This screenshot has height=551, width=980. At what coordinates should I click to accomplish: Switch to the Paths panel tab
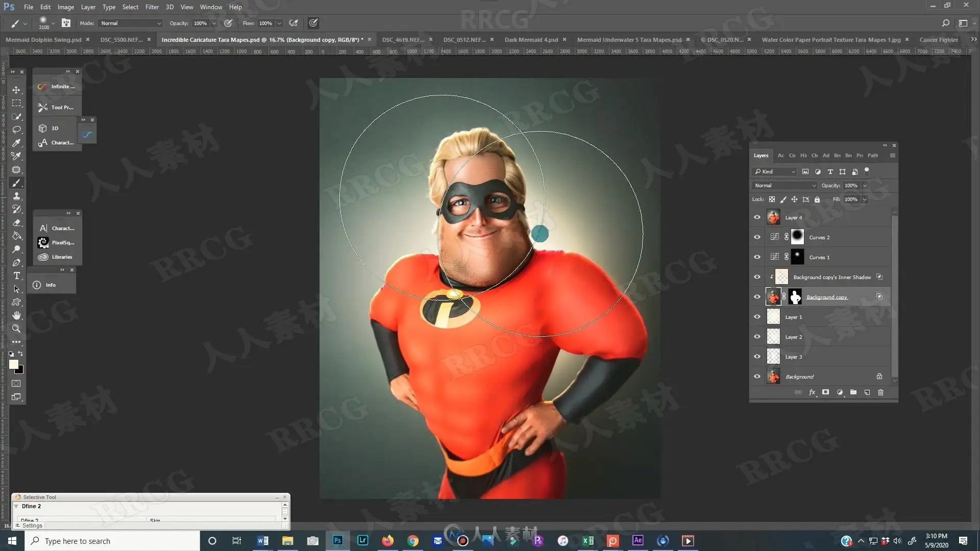tap(873, 156)
